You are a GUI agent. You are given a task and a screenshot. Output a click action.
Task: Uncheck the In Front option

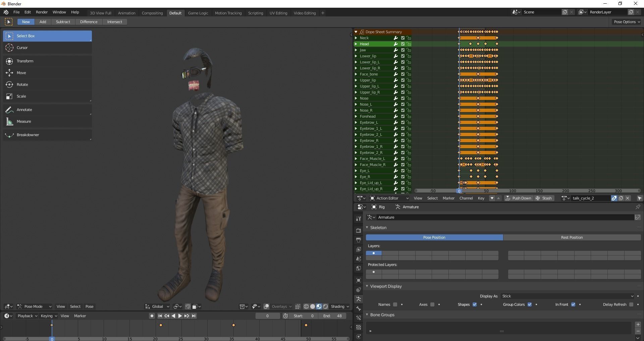coord(573,304)
